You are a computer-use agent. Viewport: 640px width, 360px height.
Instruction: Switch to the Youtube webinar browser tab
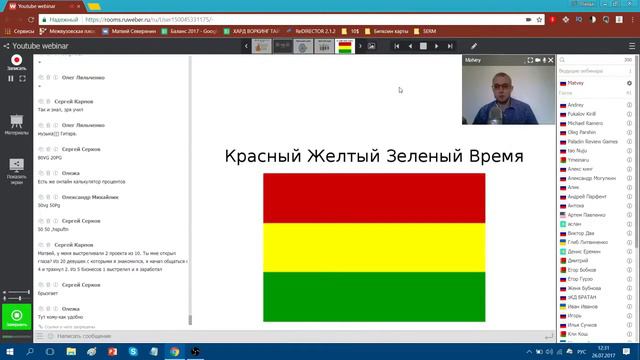[43, 7]
